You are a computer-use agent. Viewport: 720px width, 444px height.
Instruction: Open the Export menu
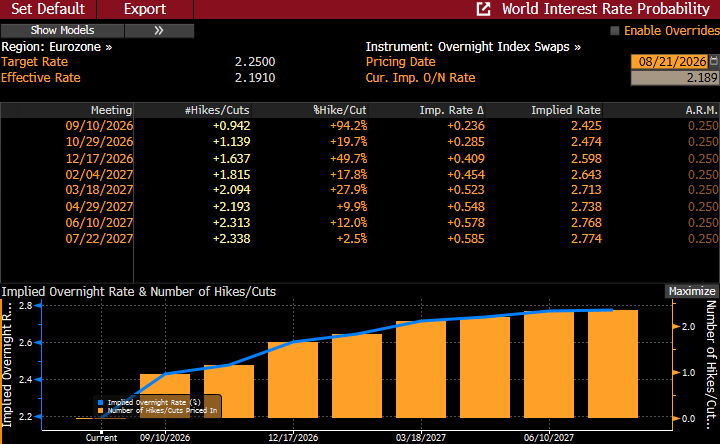click(145, 9)
